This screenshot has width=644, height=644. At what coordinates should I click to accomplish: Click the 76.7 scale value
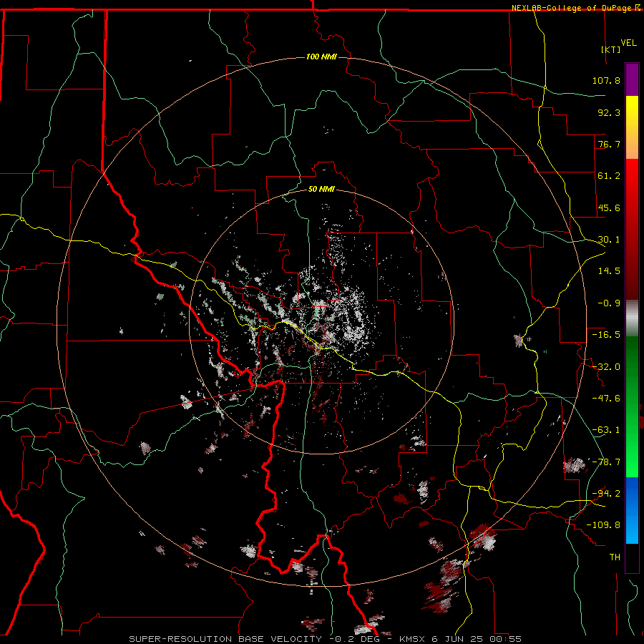609,144
